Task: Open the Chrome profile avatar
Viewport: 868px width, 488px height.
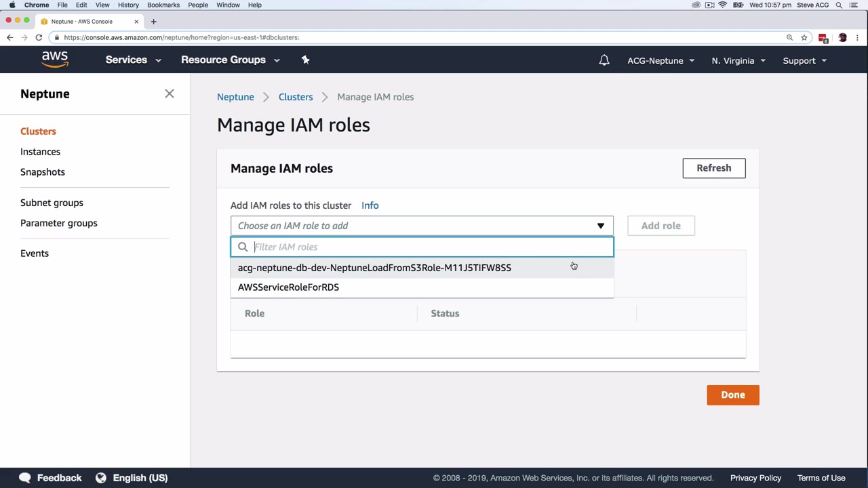Action: click(x=842, y=37)
